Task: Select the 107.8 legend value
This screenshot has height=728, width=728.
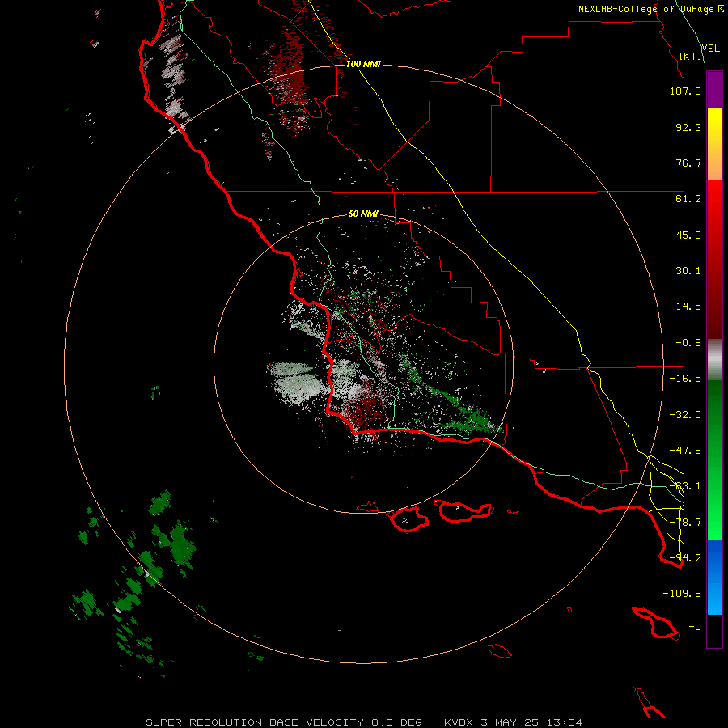Action: (685, 91)
